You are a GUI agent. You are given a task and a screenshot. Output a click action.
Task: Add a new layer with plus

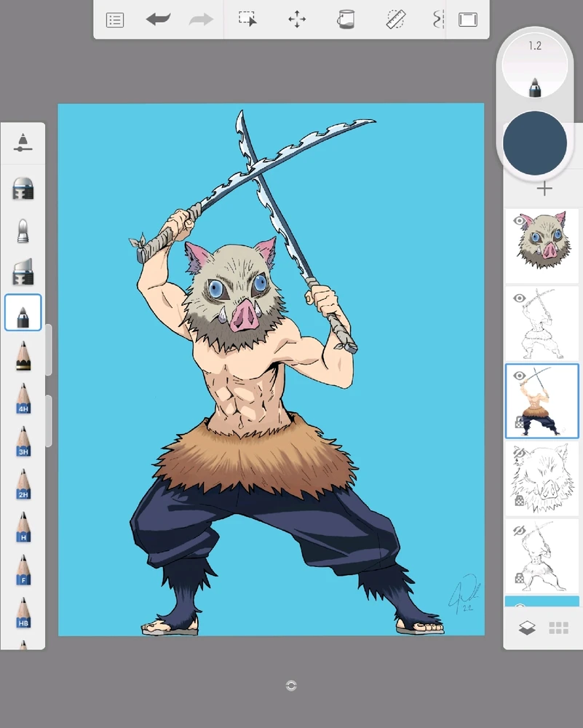point(544,189)
